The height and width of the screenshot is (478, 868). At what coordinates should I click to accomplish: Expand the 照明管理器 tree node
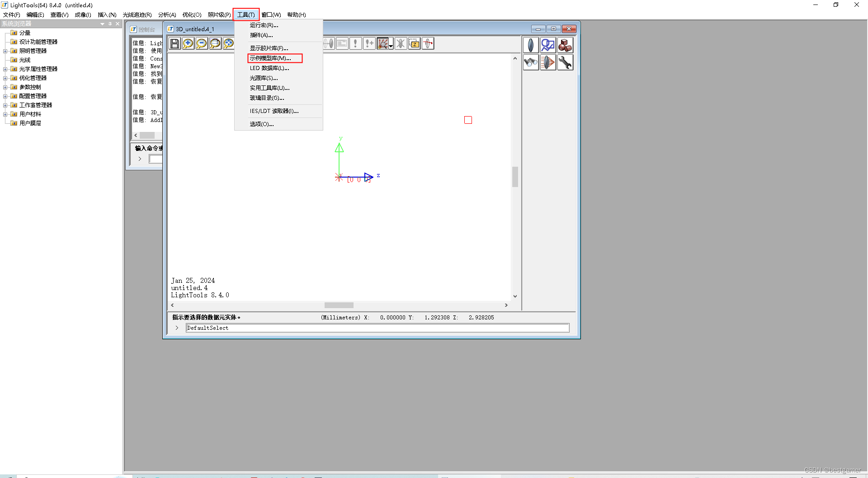tap(5, 51)
